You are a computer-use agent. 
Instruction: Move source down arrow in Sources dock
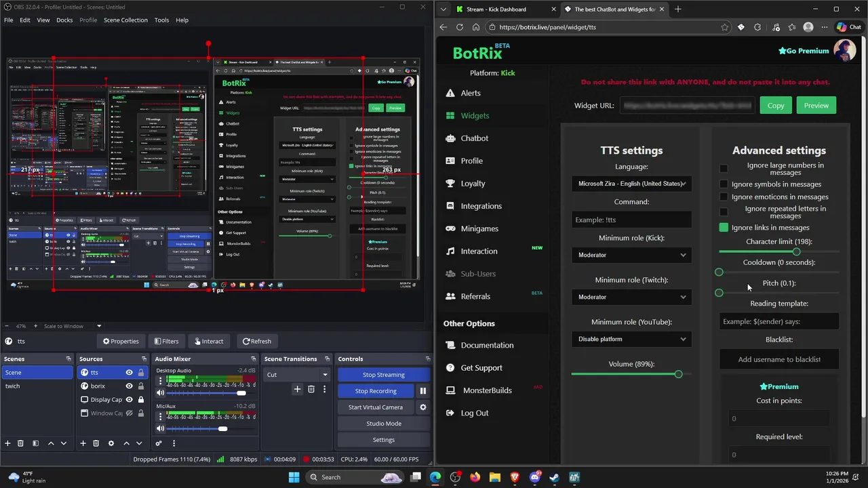click(139, 443)
